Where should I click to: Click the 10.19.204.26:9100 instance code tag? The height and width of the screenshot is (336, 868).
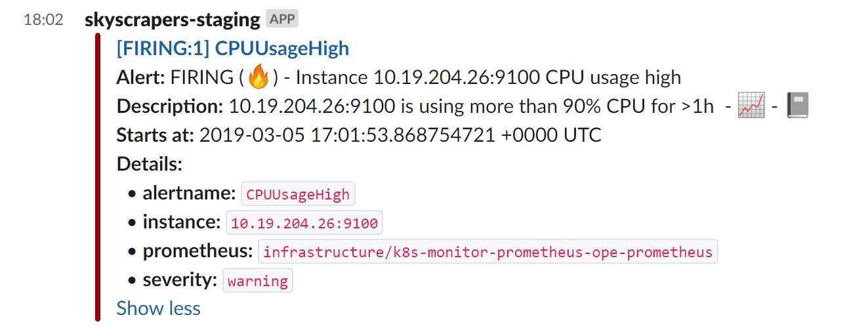tap(304, 223)
